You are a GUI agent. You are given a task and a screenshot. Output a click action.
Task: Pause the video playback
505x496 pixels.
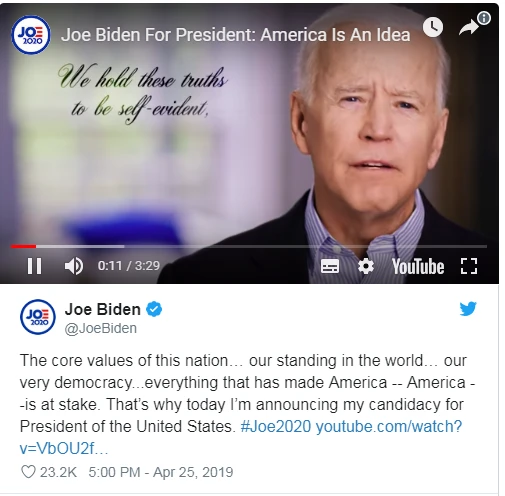(34, 266)
